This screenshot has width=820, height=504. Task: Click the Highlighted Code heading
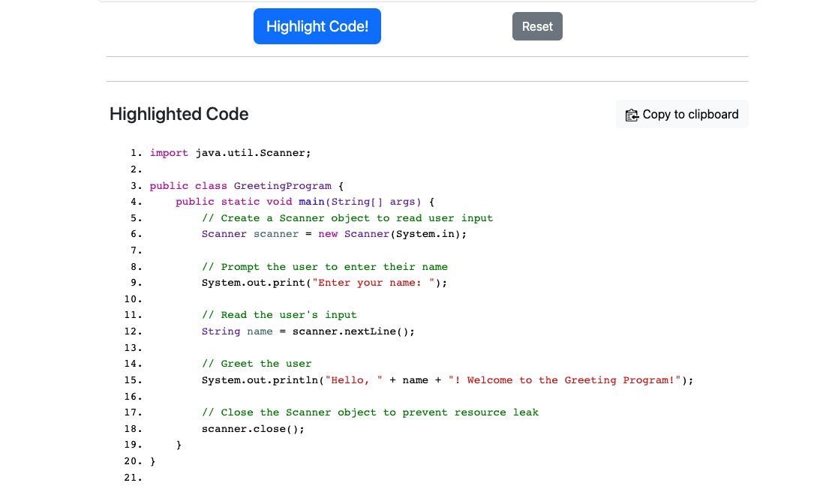[179, 114]
